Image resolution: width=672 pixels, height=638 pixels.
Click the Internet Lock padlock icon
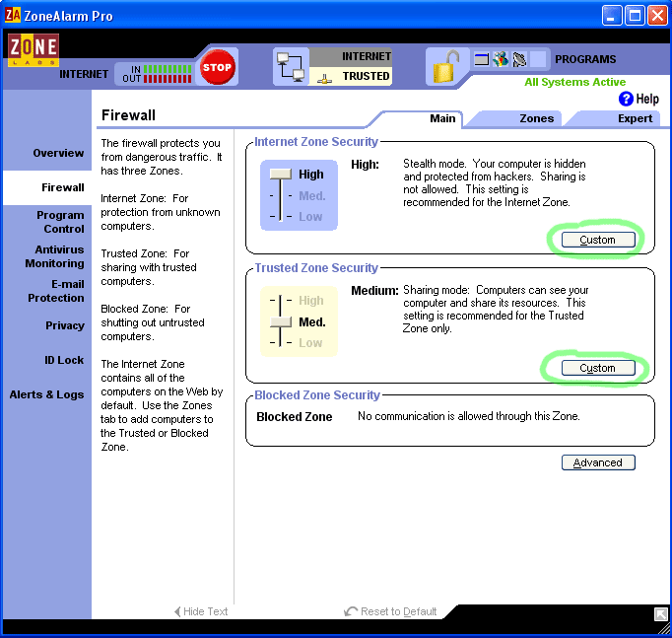coord(444,67)
